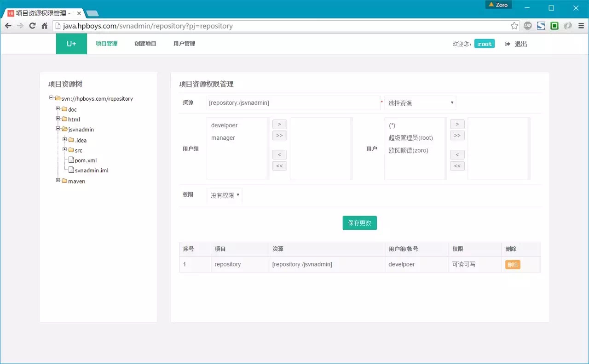Select the src folder in tree
This screenshot has height=364, width=589.
79,150
